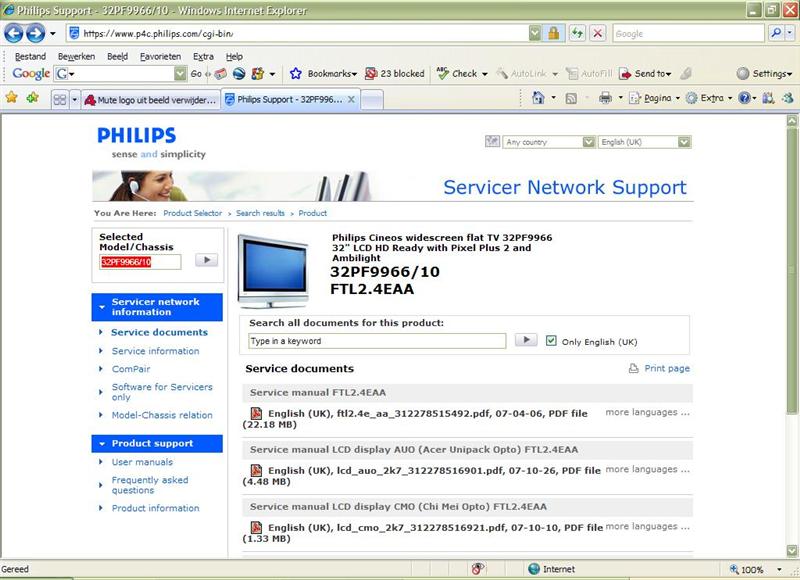Click the 23 blocked popup blocker icon
The width and height of the screenshot is (800, 580).
point(371,73)
